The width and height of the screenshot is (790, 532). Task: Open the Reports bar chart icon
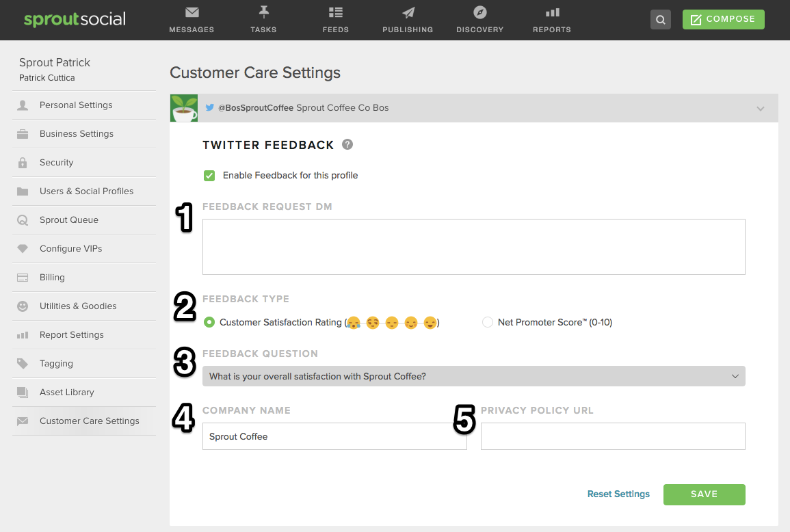(552, 12)
